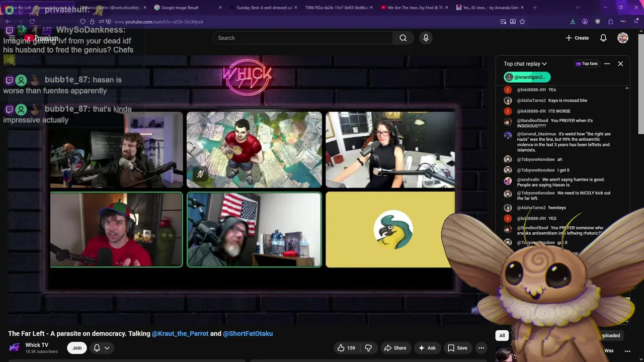Join the Whick TV channel
This screenshot has height=362, width=644.
click(77, 348)
